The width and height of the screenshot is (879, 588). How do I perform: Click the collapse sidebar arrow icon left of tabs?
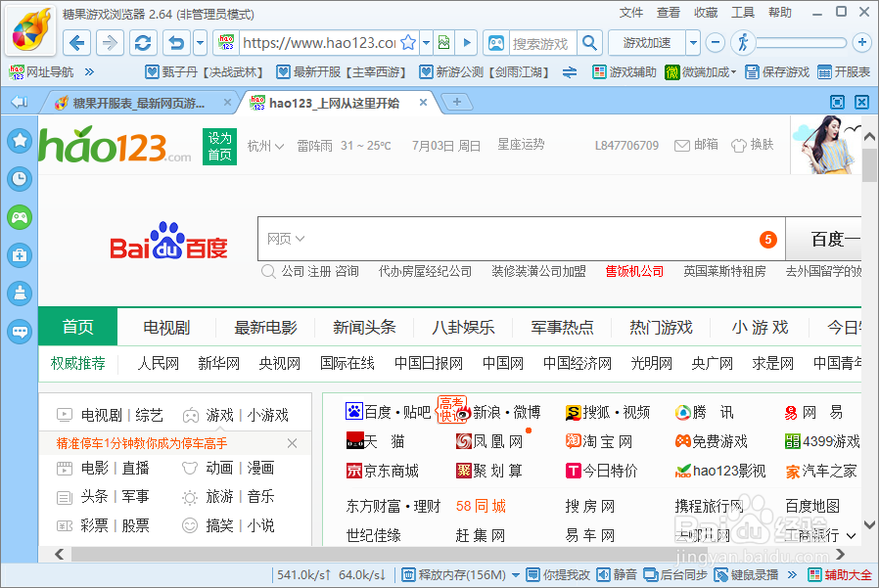tap(19, 102)
